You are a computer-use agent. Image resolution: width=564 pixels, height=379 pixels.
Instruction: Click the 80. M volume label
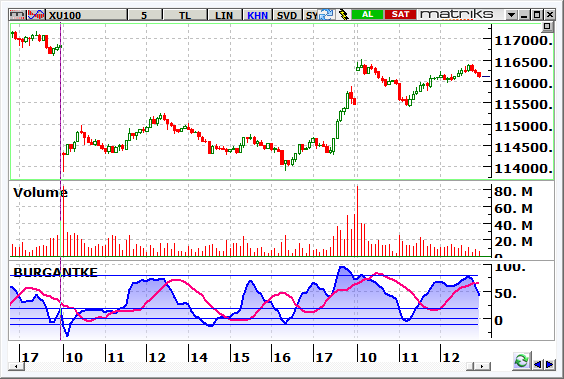[x=513, y=192]
